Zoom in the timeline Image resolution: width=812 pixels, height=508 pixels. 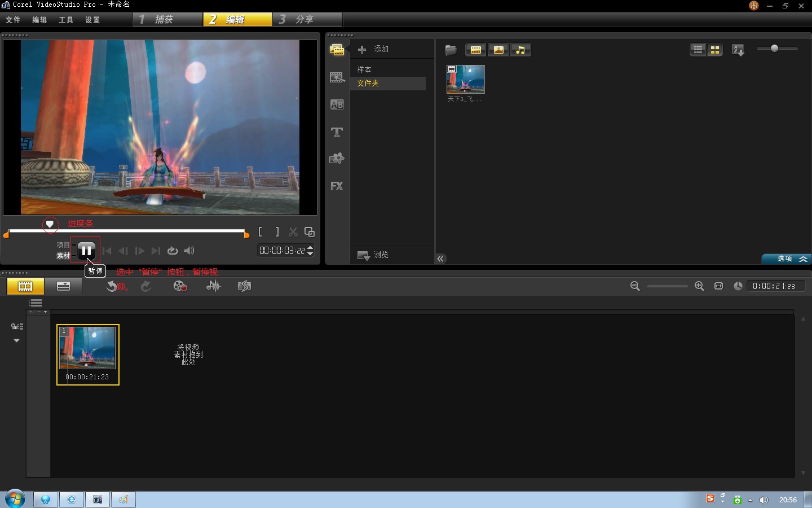click(699, 286)
